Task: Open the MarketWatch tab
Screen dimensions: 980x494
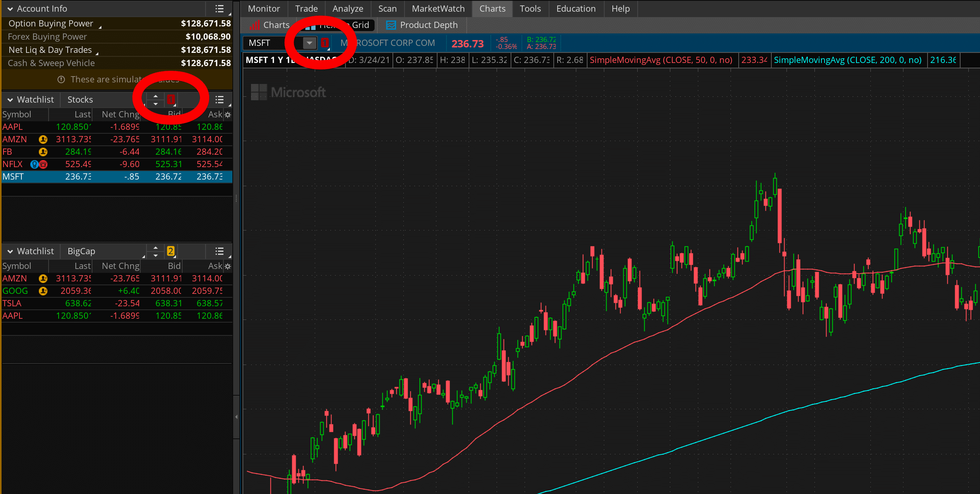Action: click(438, 9)
